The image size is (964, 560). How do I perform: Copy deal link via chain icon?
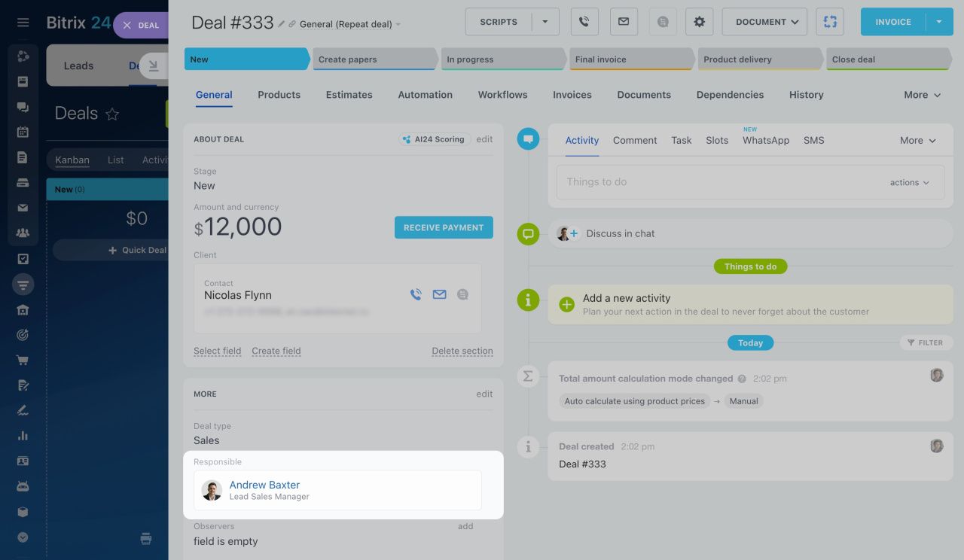[292, 24]
